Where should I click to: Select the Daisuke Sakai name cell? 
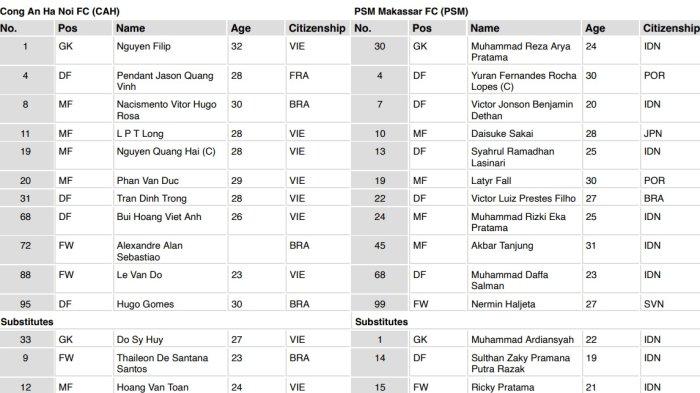(524, 134)
